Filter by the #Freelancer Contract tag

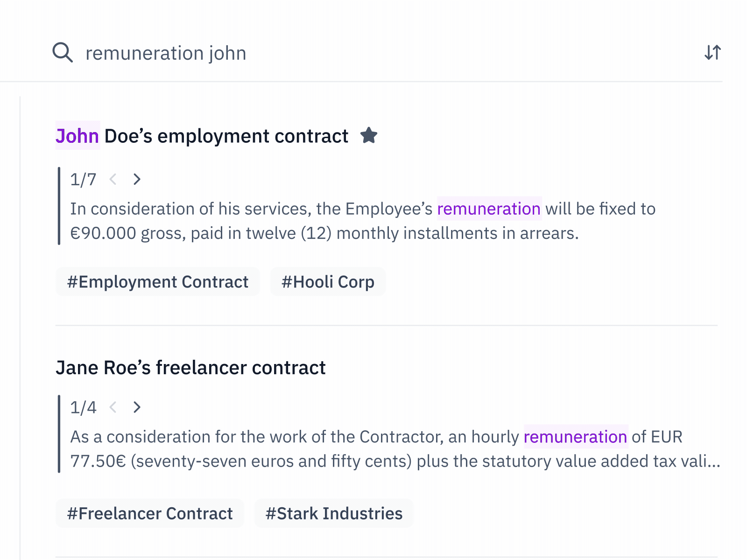pos(150,513)
